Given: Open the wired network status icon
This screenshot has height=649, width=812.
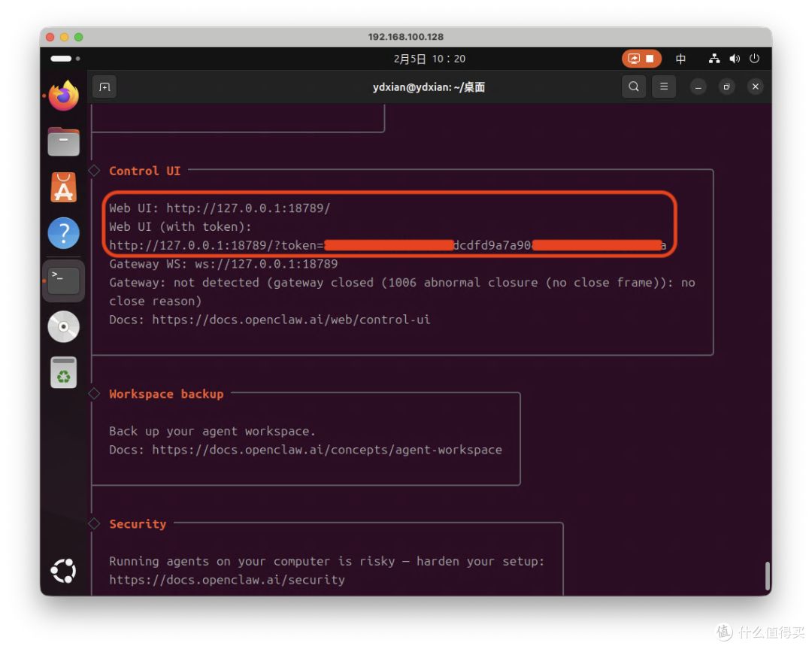Looking at the screenshot, I should (714, 59).
